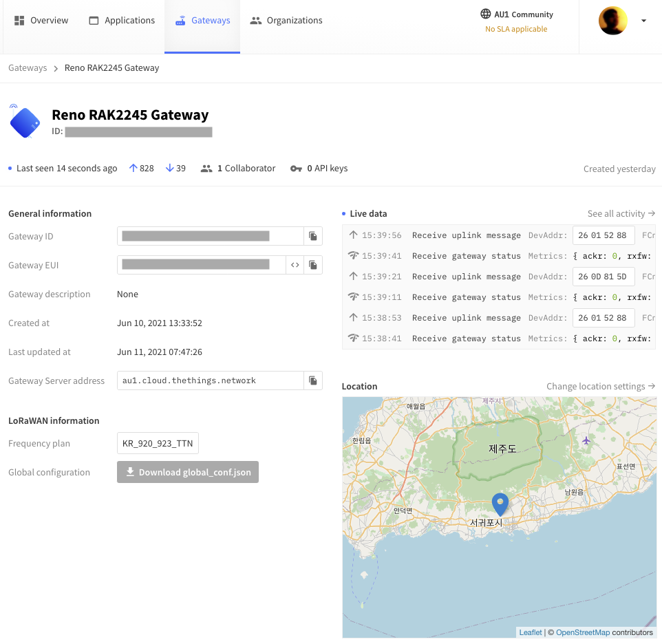Open the 15:38:53 uplink message event
This screenshot has height=644, width=662.
499,318
